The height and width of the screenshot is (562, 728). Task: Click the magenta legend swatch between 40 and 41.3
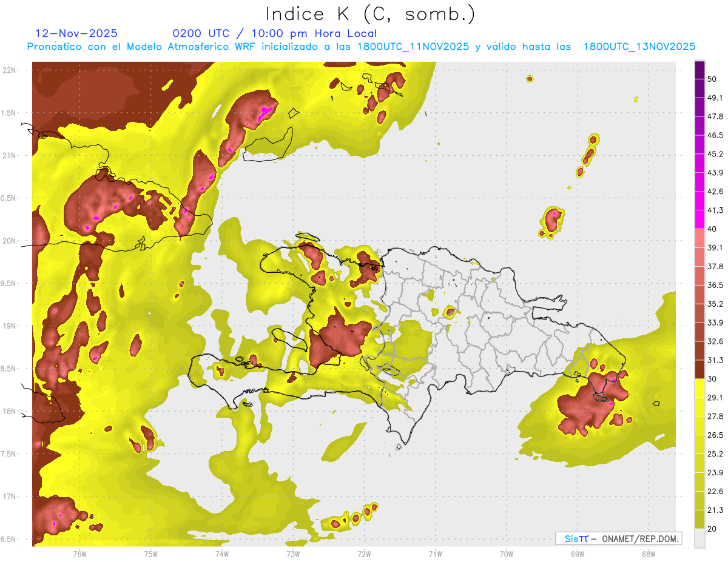coord(699,219)
